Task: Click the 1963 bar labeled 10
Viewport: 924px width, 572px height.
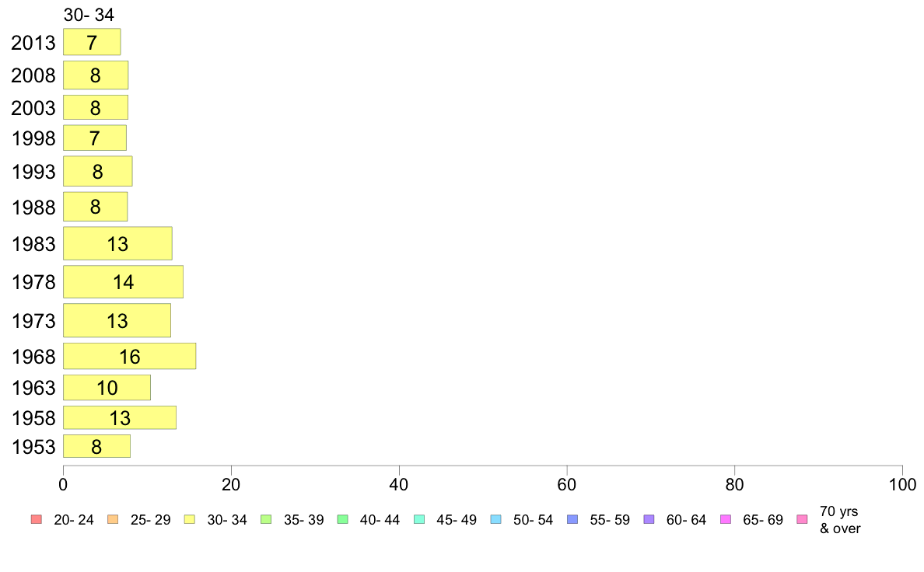Action: click(x=107, y=388)
